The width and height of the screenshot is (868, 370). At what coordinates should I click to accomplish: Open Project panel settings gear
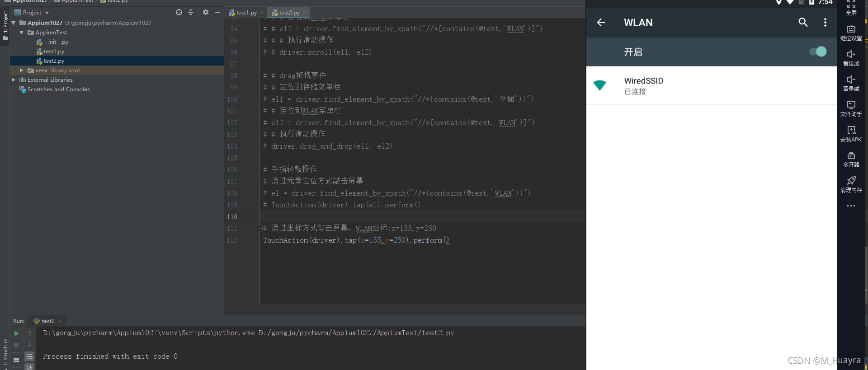pos(206,13)
